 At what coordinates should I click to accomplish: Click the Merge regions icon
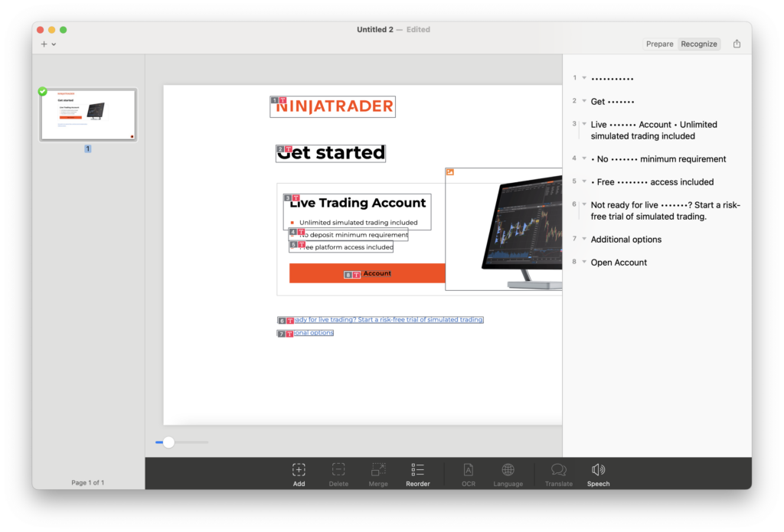pyautogui.click(x=378, y=474)
